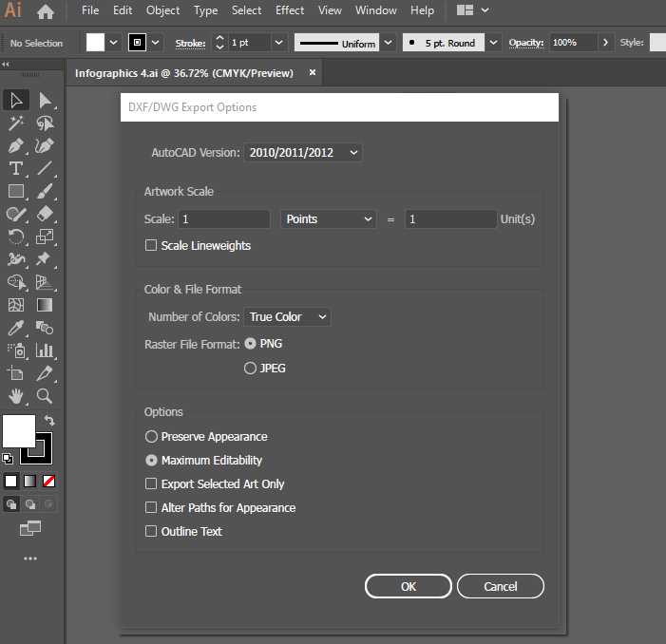Open the Uniform stroke profile dropdown
The height and width of the screenshot is (644, 666).
click(x=388, y=43)
